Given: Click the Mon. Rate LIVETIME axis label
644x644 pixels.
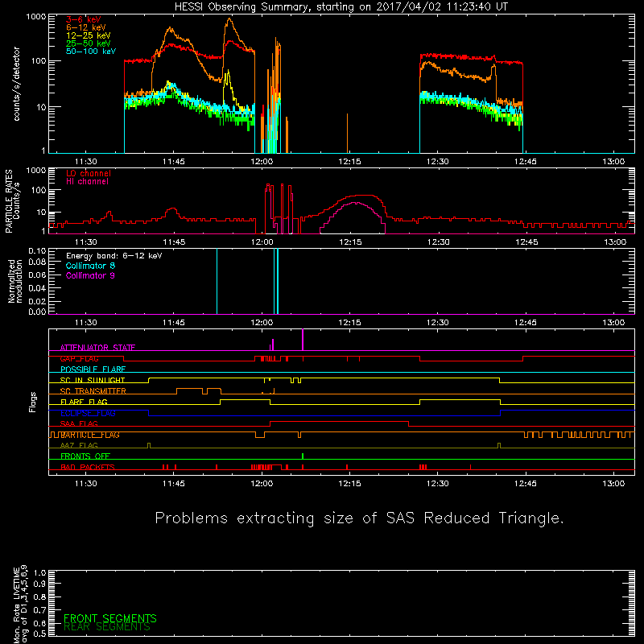Looking at the screenshot, I should pos(19,604).
